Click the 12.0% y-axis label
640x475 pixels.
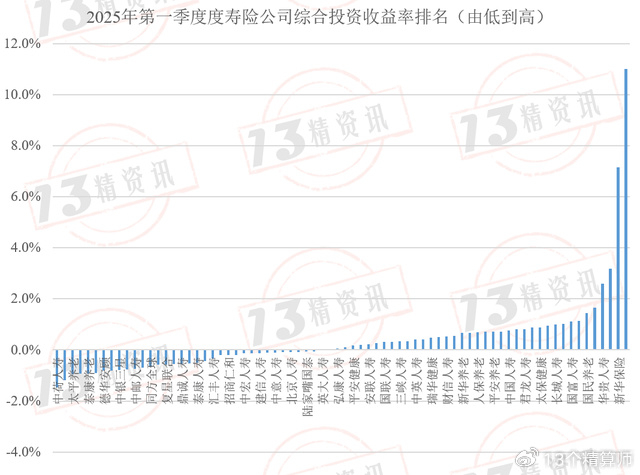pos(22,43)
